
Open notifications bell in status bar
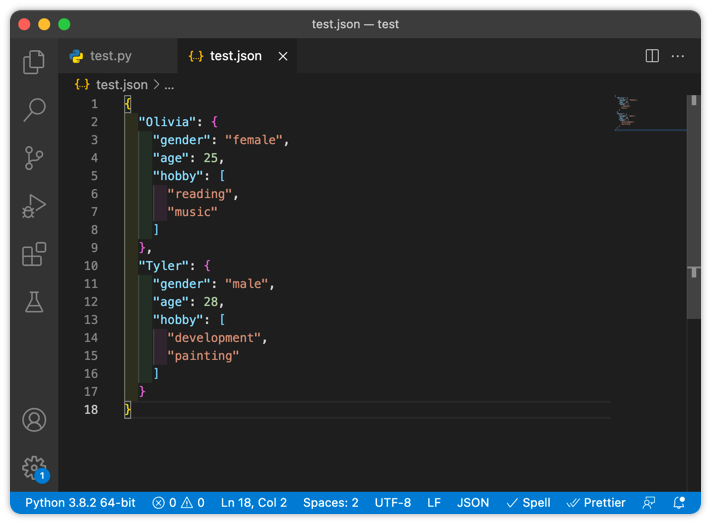pyautogui.click(x=679, y=503)
